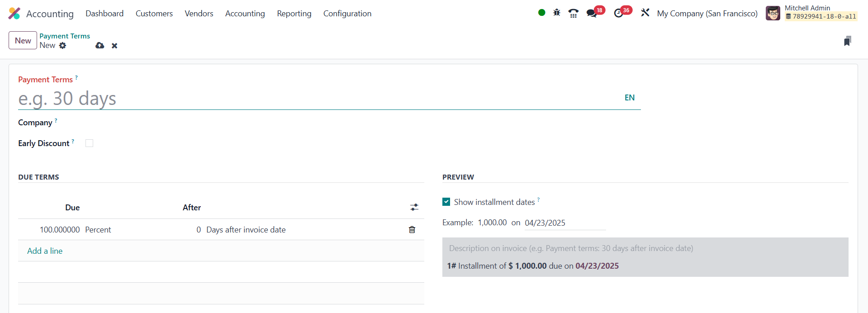Save record with cloud upload icon
The height and width of the screenshot is (313, 868).
[x=100, y=46]
